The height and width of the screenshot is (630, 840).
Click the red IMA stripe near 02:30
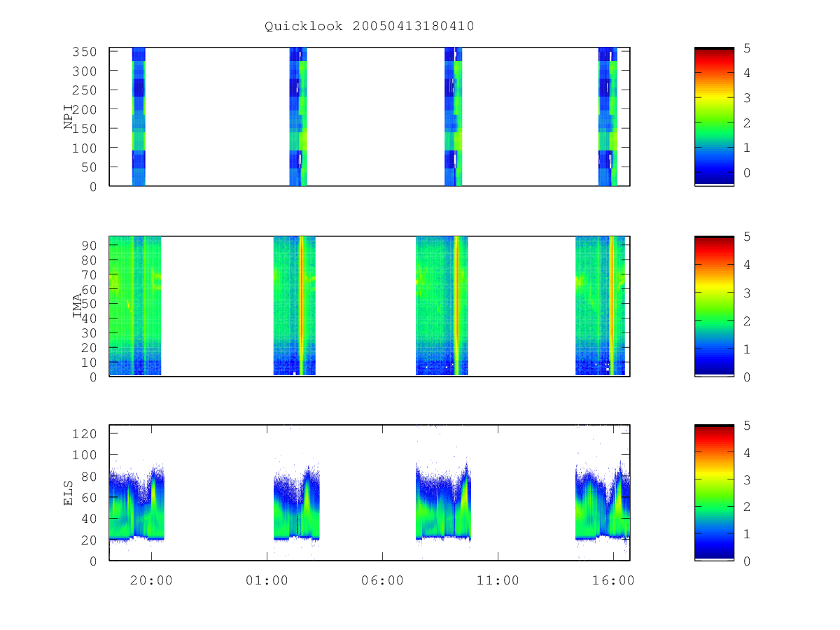coord(301,306)
